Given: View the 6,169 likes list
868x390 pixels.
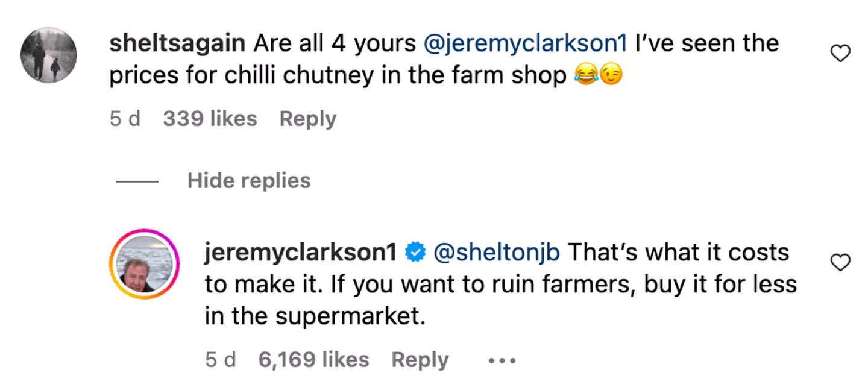Looking at the screenshot, I should tap(313, 360).
